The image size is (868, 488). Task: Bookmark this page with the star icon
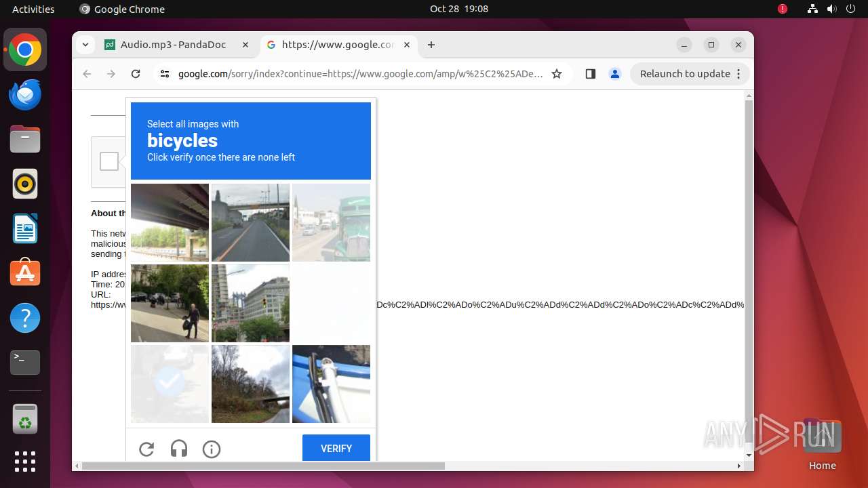point(557,74)
